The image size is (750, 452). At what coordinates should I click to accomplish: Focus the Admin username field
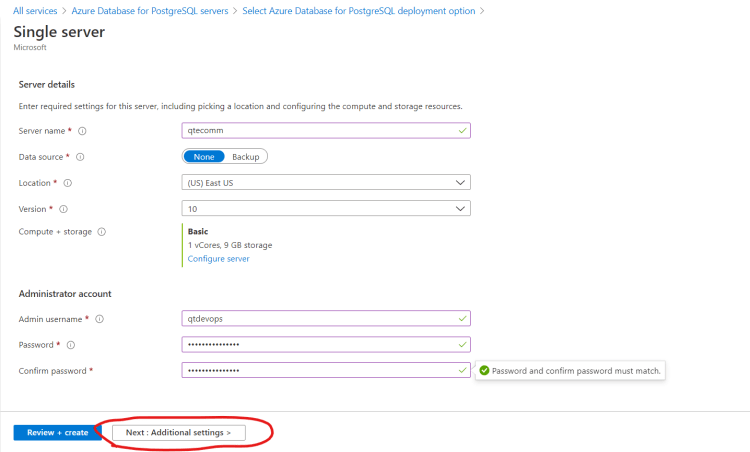[x=326, y=319]
